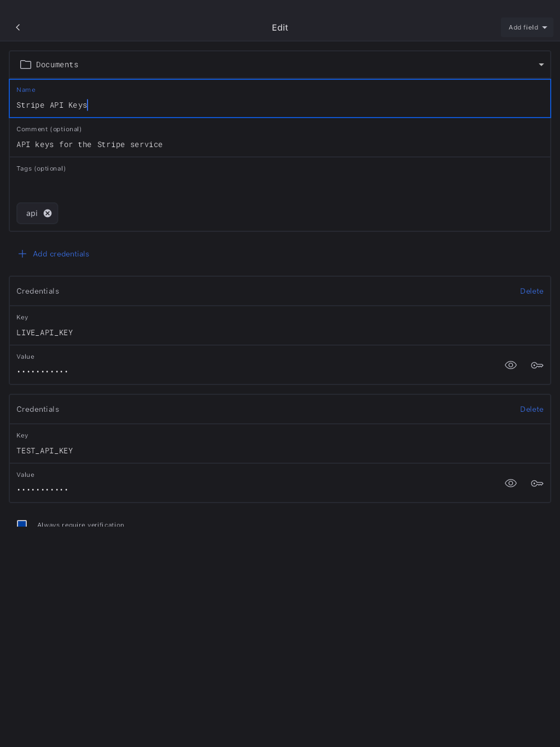Screen dimensions: 560x747
Task: Expand the Documents folder selector arrow
Action: coord(541,65)
